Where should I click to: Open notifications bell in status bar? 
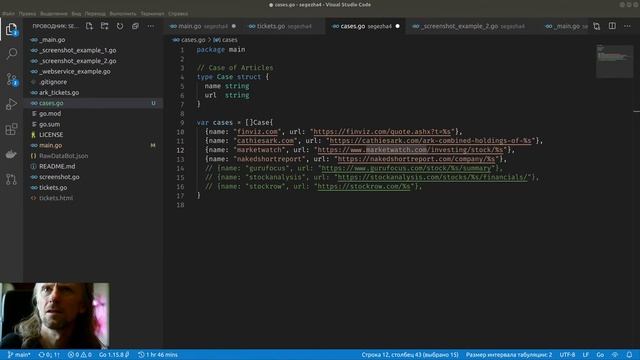[629, 355]
